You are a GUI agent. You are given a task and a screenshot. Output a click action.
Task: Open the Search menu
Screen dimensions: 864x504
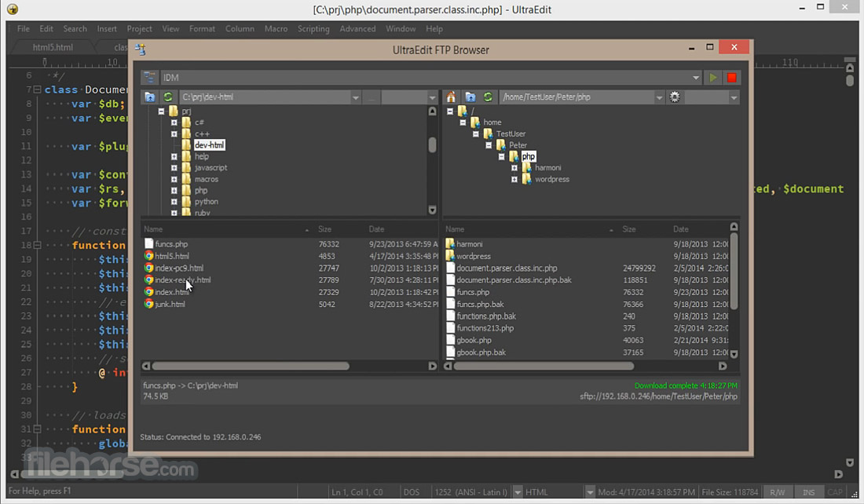pos(75,28)
